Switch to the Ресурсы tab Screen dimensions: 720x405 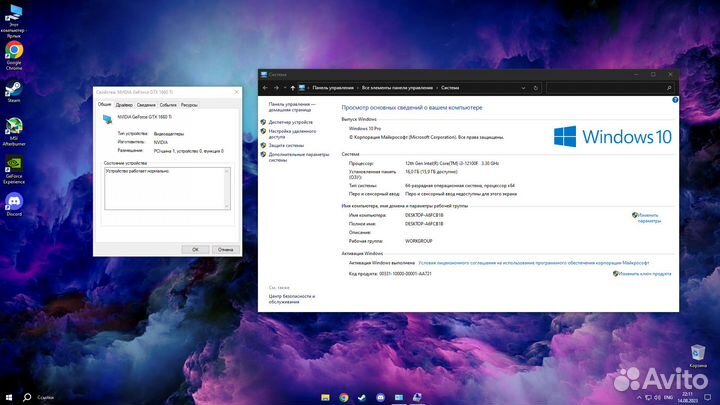189,105
